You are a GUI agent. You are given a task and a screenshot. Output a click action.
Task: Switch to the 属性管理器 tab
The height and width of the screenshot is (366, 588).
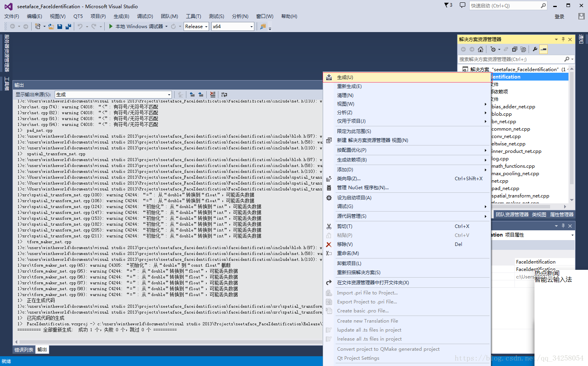562,214
